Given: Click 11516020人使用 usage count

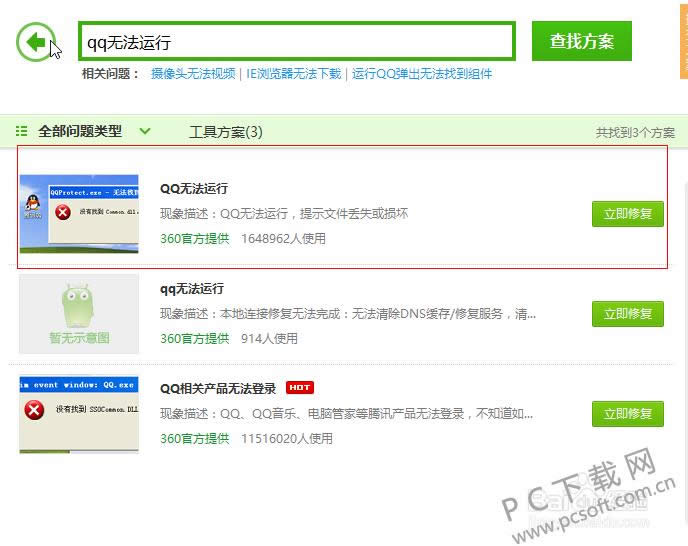Looking at the screenshot, I should click(x=287, y=438).
